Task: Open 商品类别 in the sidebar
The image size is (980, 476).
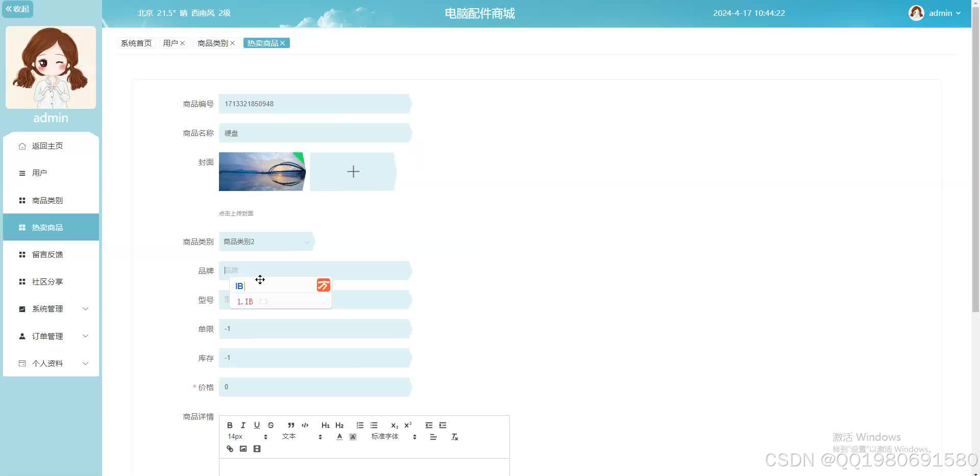Action: coord(51,200)
